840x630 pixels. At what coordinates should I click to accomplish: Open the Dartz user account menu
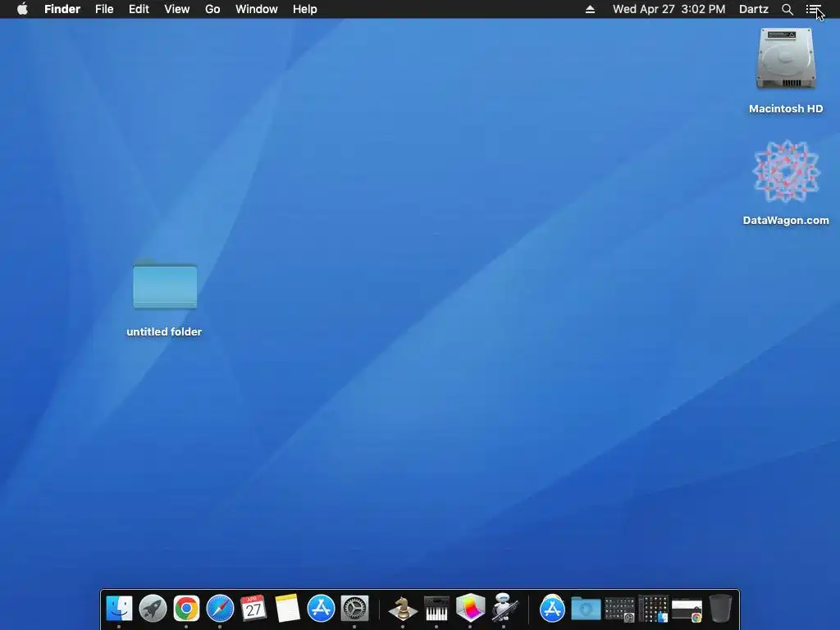tap(754, 9)
